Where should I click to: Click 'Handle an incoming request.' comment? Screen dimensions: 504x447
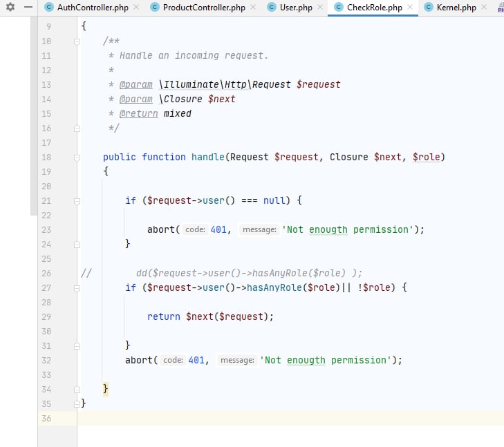pyautogui.click(x=194, y=55)
